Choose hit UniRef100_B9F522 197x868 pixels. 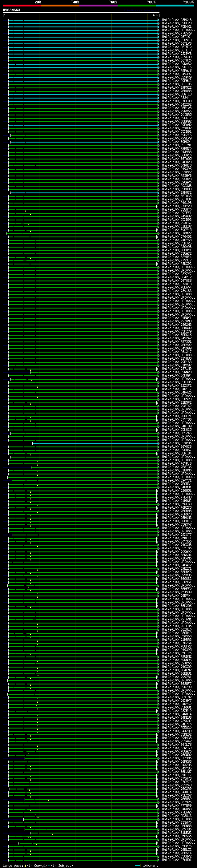point(177,88)
